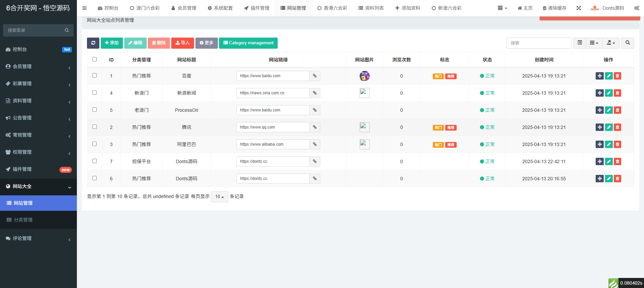Open the columns grid dropdown
Screen dimensions: 644x288
point(594,43)
